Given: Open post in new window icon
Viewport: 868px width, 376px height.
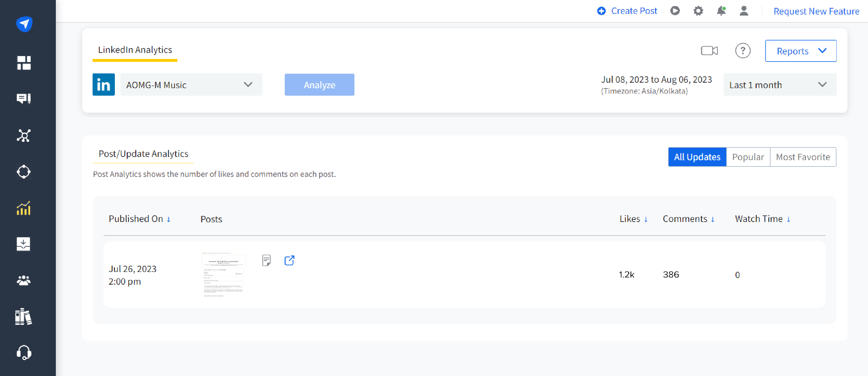Looking at the screenshot, I should pyautogui.click(x=289, y=260).
